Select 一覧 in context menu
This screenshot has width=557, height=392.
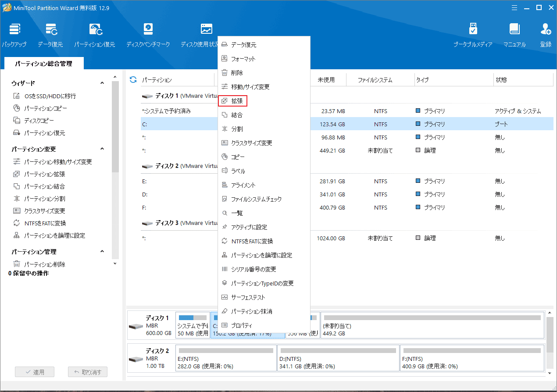tap(264, 213)
